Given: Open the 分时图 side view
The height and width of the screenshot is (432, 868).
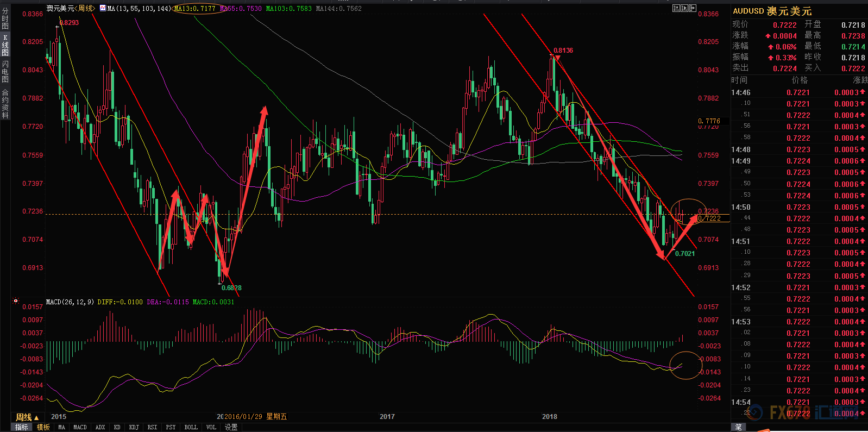Looking at the screenshot, I should 5,19.
